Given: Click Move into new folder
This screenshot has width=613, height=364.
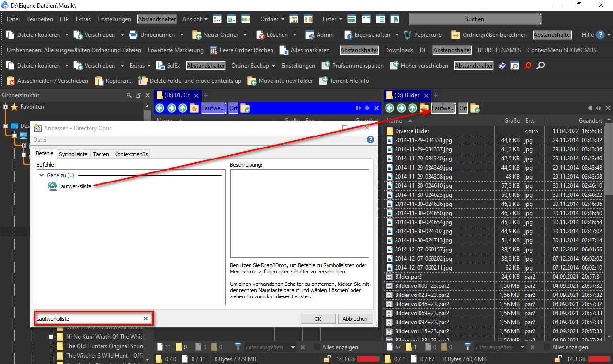Looking at the screenshot, I should [280, 81].
